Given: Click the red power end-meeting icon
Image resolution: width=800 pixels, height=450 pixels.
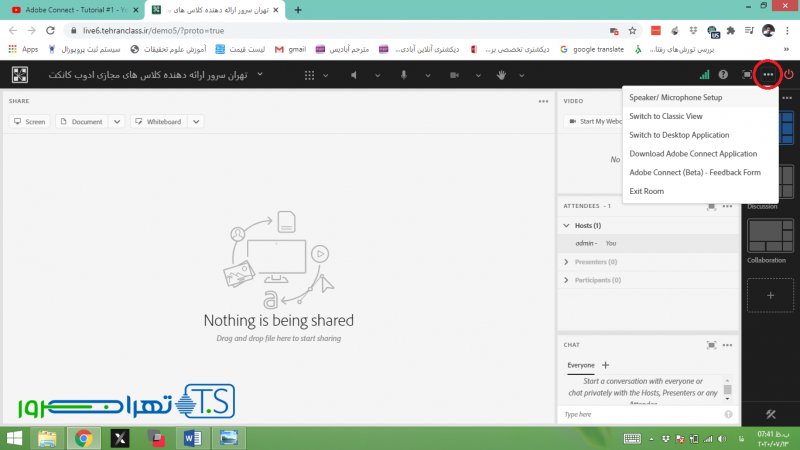Looking at the screenshot, I should pos(789,75).
